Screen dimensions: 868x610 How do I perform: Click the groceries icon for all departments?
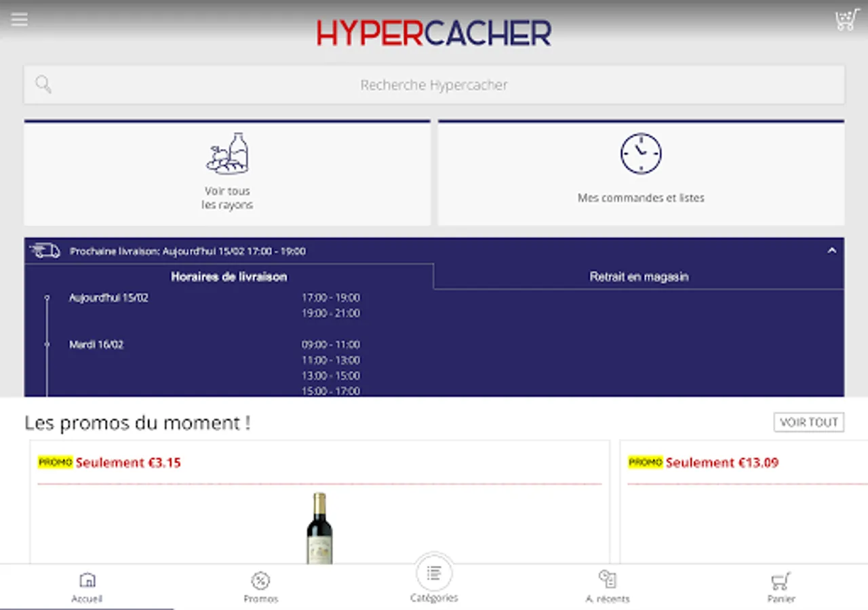click(x=227, y=153)
